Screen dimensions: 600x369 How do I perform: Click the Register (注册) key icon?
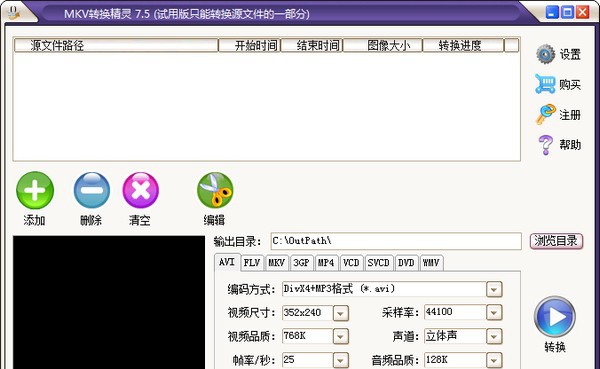pyautogui.click(x=545, y=114)
